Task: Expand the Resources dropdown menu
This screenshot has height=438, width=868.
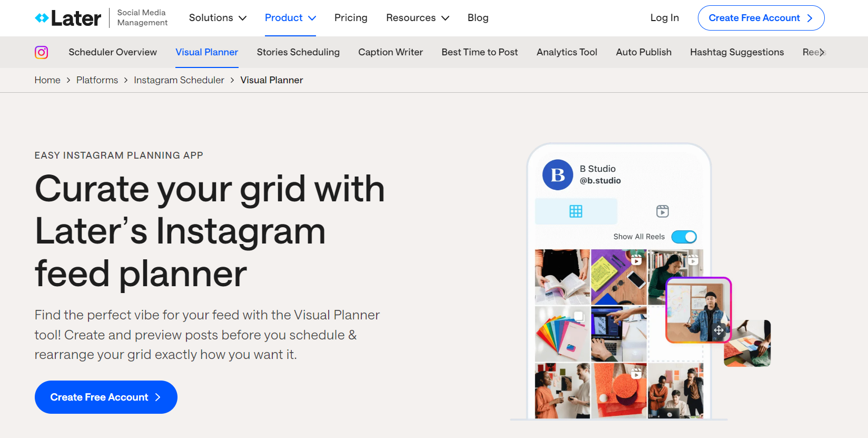Action: point(417,18)
